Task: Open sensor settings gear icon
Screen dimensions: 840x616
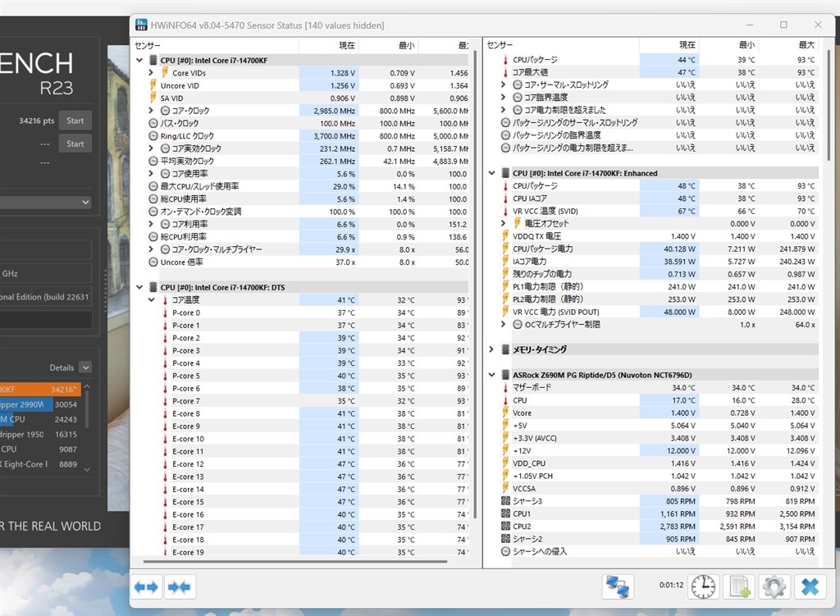Action: coord(774,587)
